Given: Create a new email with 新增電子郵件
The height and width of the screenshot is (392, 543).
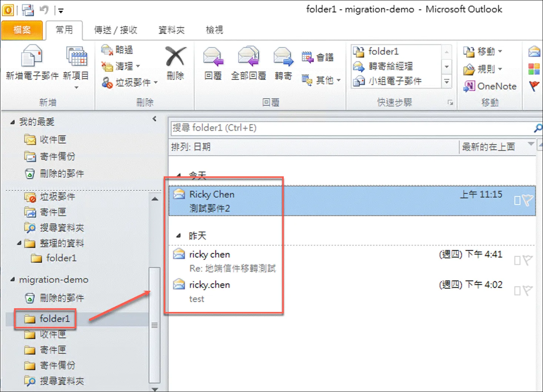Looking at the screenshot, I should (x=32, y=63).
